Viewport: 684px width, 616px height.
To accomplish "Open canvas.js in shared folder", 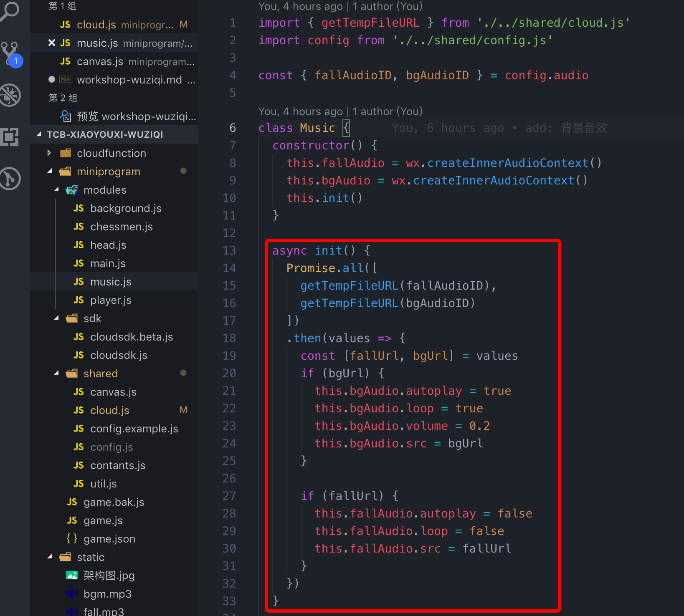I will [114, 392].
